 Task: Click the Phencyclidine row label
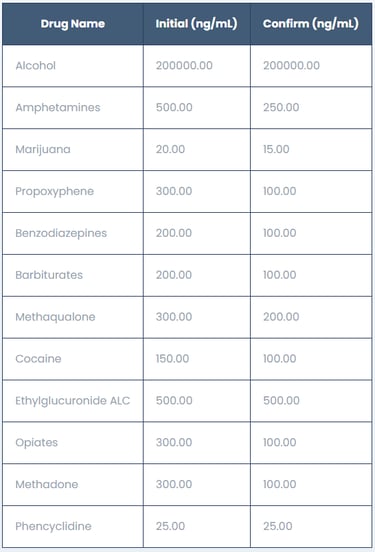(x=54, y=526)
